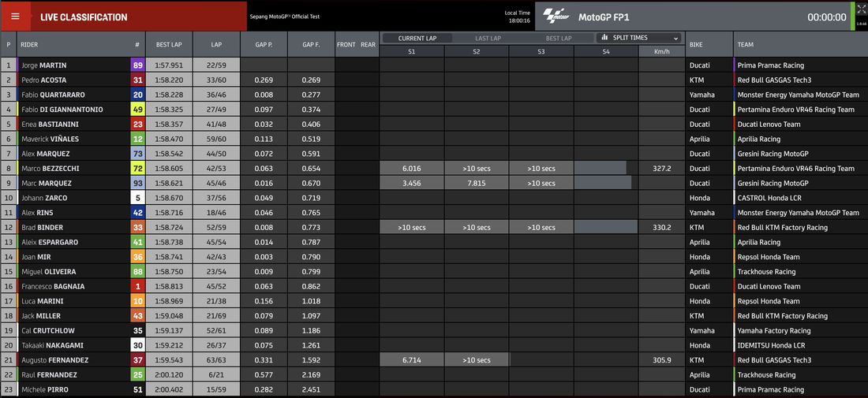Select the red 31 badge for Acosta

(x=138, y=80)
